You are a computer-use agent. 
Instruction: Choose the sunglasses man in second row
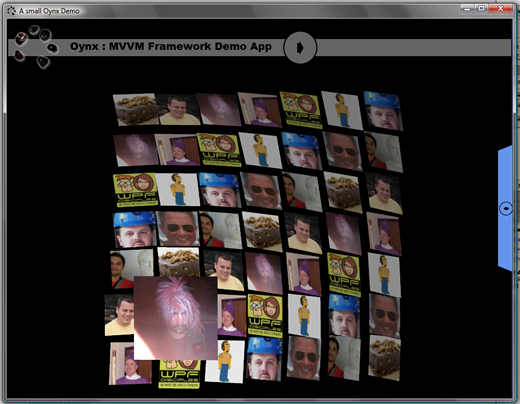(343, 151)
